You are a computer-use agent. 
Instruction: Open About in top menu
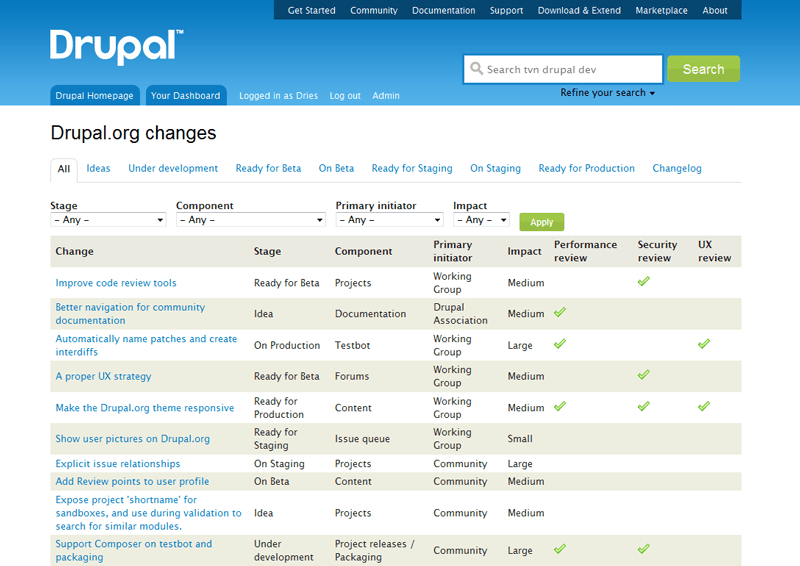[x=715, y=10]
